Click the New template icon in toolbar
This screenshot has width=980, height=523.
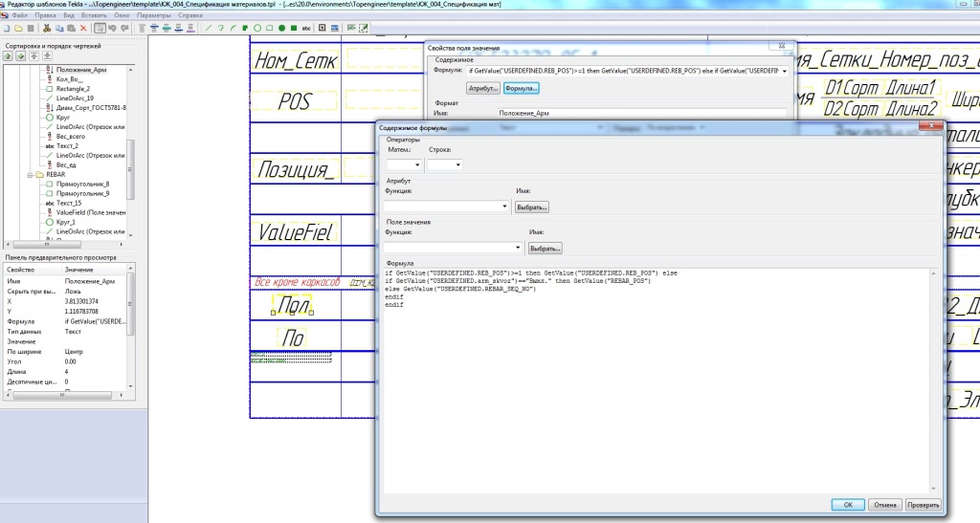(8, 29)
